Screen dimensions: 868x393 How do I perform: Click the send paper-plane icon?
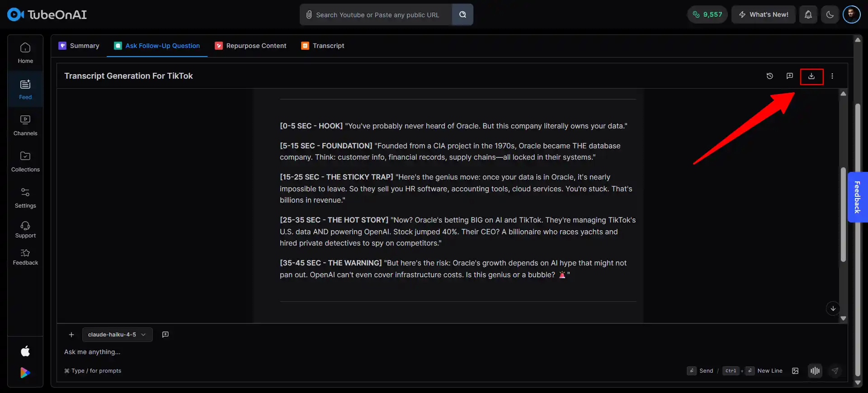coord(835,371)
